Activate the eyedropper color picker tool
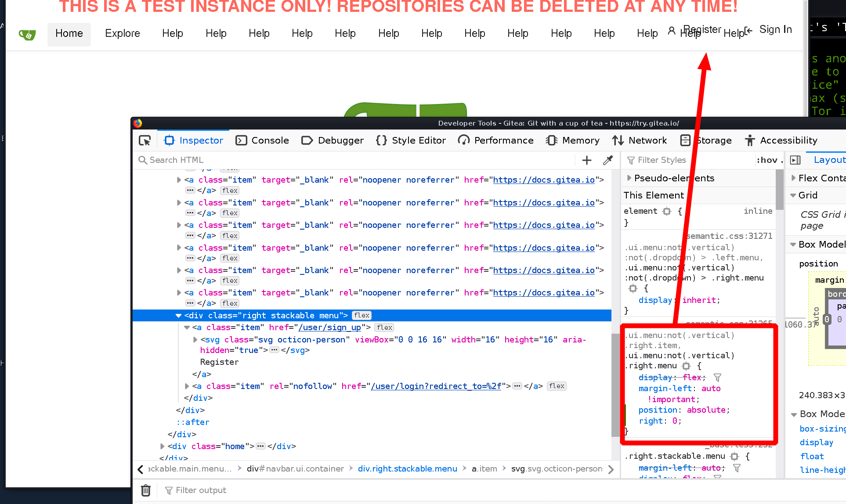The height and width of the screenshot is (504, 846). coord(608,160)
